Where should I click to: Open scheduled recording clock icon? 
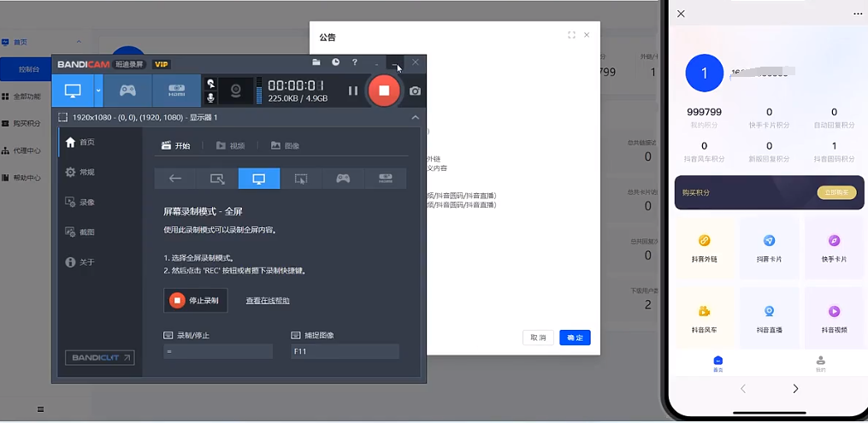[335, 62]
